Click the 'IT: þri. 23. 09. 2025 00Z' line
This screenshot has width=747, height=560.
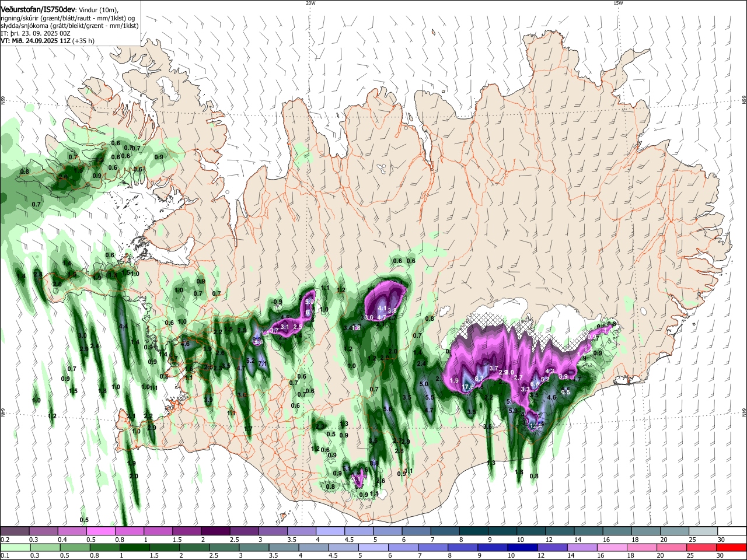(x=36, y=33)
